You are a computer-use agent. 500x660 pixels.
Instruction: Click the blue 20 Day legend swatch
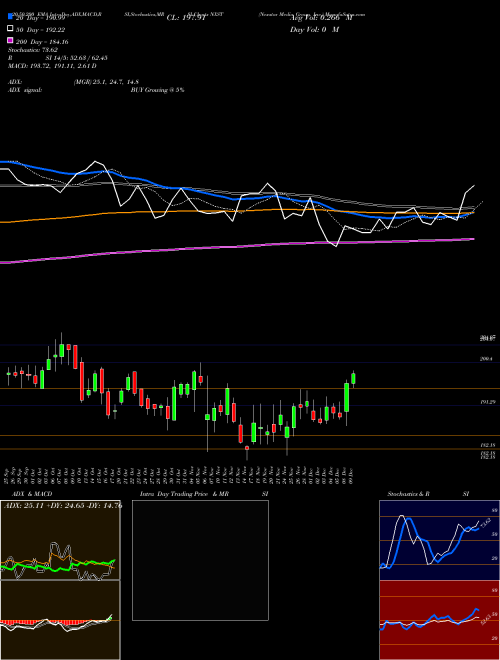(10, 17)
